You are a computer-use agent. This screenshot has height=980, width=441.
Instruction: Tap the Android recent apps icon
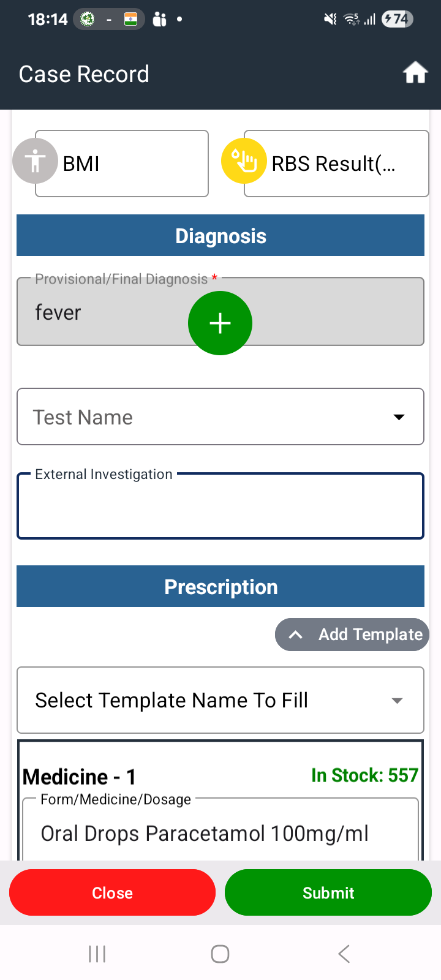pos(97,954)
